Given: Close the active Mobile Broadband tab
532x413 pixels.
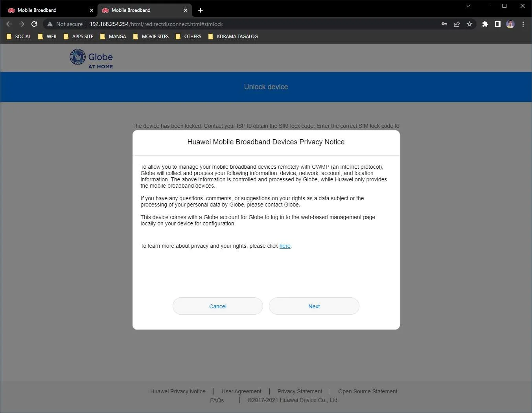Looking at the screenshot, I should 185,10.
